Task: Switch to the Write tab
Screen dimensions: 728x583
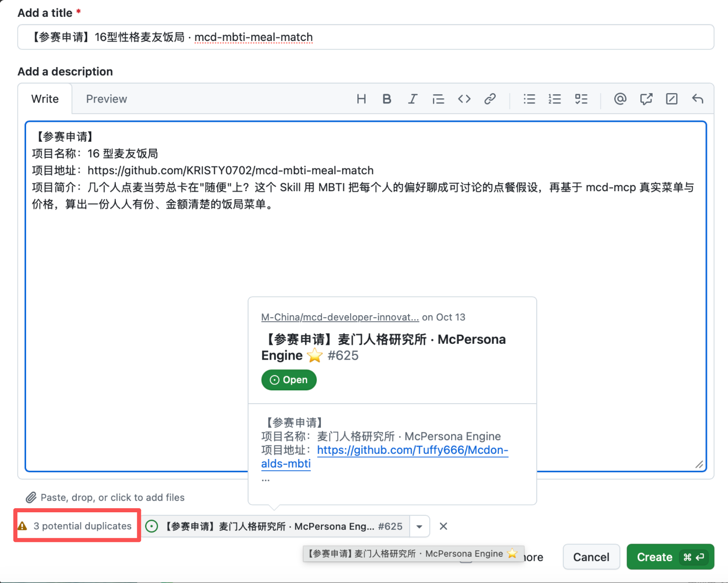Action: coord(45,99)
